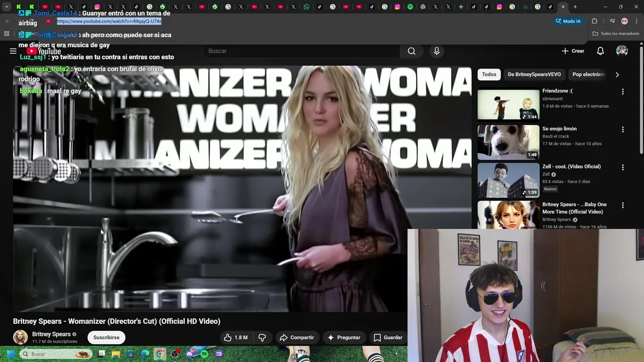Viewport: 644px width, 362px height.
Task: Focus the YouTube Buscar search field
Action: pos(301,51)
